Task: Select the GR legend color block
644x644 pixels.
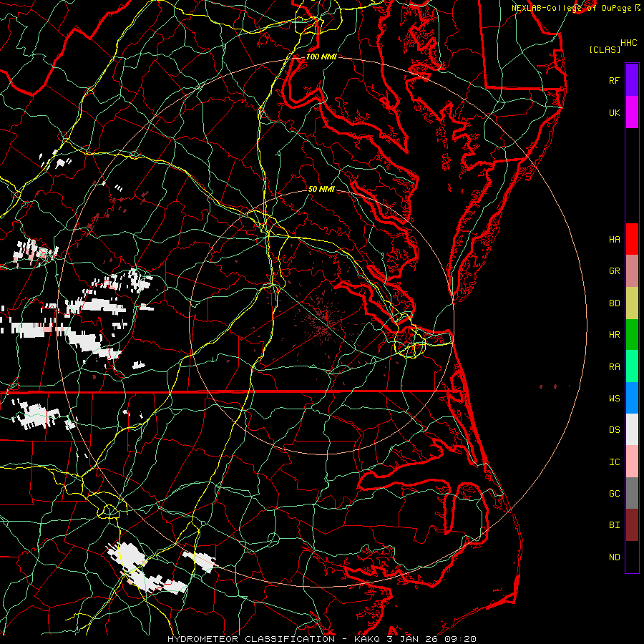Action: (x=632, y=271)
